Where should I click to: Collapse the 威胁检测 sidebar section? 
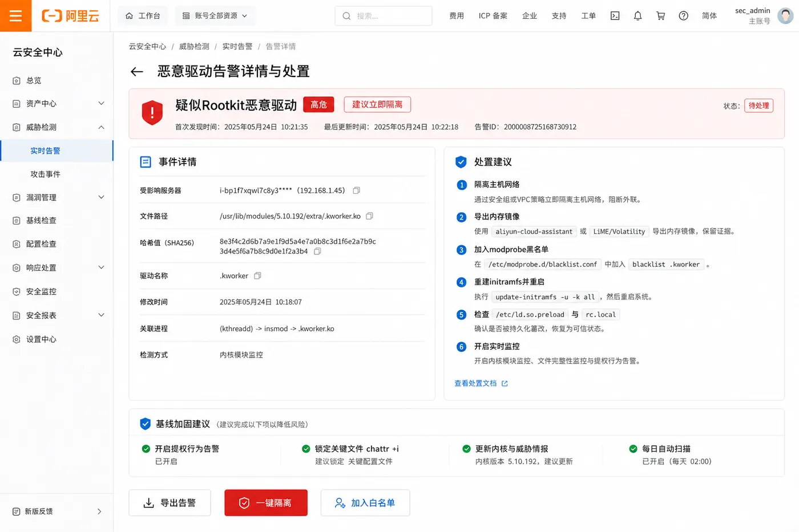coord(57,127)
